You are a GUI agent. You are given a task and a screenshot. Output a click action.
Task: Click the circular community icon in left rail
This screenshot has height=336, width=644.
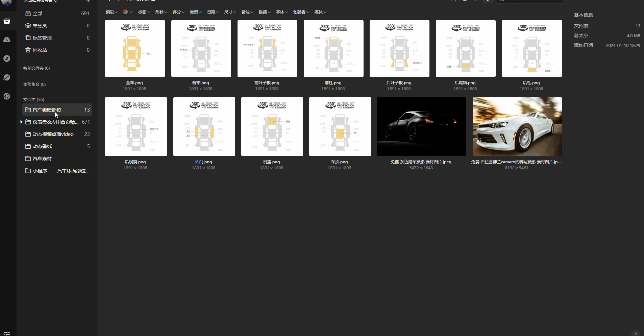coord(7,97)
